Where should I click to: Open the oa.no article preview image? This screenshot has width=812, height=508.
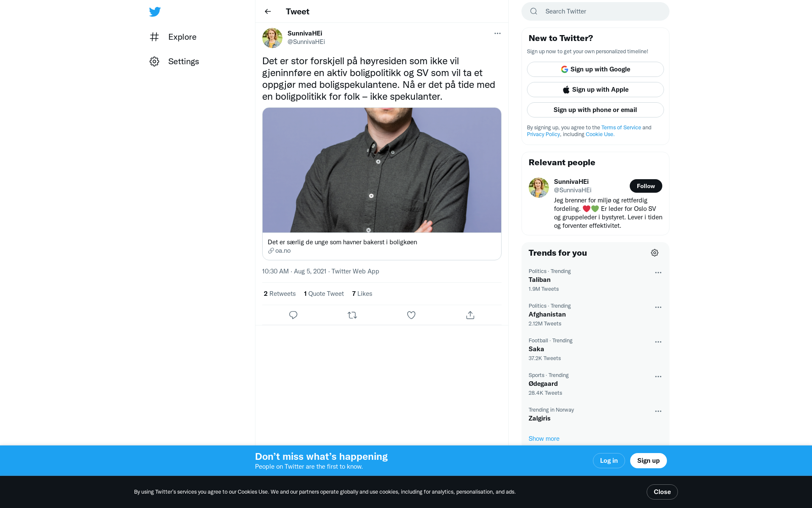click(381, 170)
